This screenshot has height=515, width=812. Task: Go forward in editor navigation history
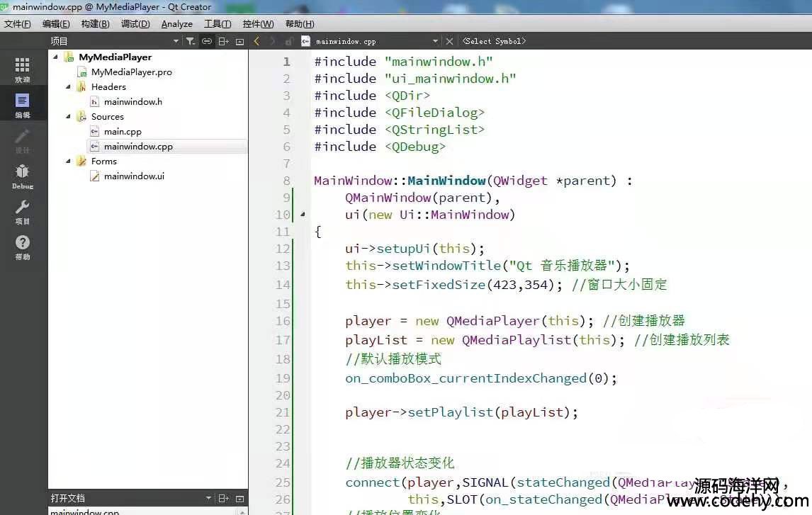pyautogui.click(x=272, y=41)
